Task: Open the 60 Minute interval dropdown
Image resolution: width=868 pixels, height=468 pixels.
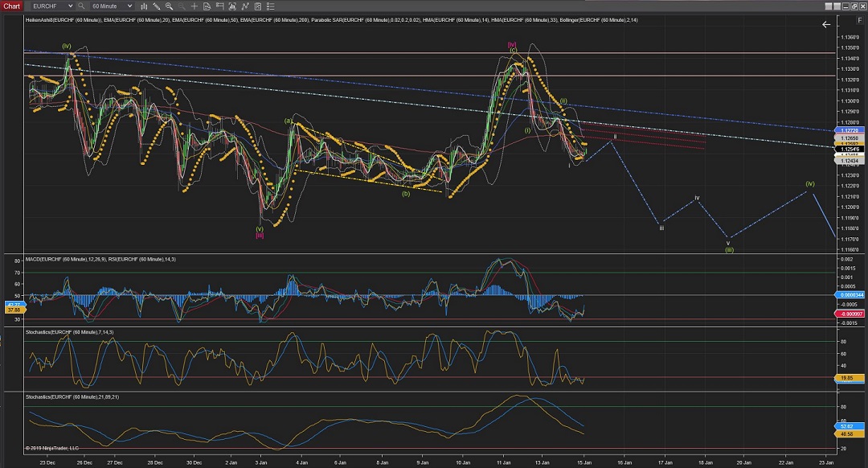Action: pos(129,6)
